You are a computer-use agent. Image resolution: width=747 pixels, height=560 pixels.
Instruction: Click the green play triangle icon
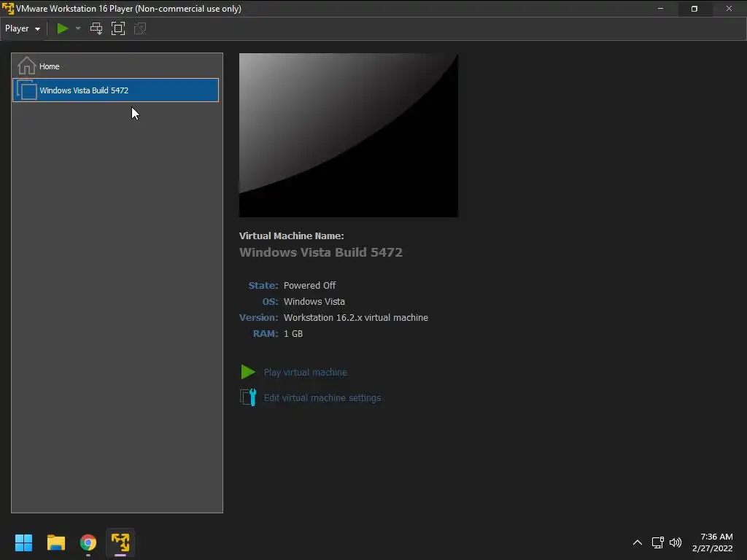[248, 372]
